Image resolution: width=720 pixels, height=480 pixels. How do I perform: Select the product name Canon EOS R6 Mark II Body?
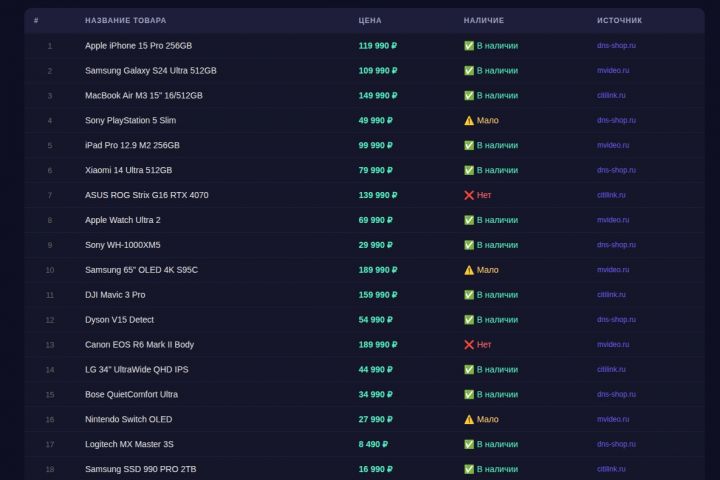139,344
